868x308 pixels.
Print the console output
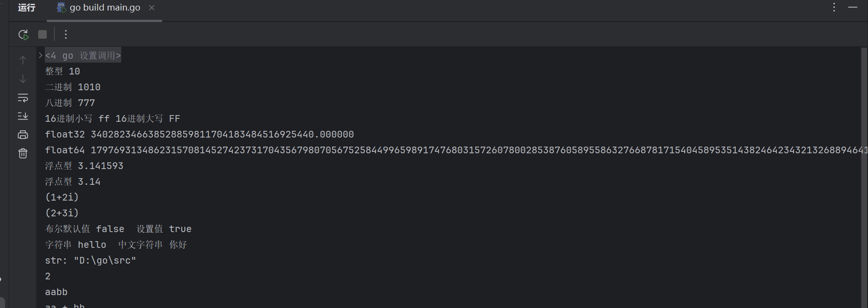(x=23, y=135)
